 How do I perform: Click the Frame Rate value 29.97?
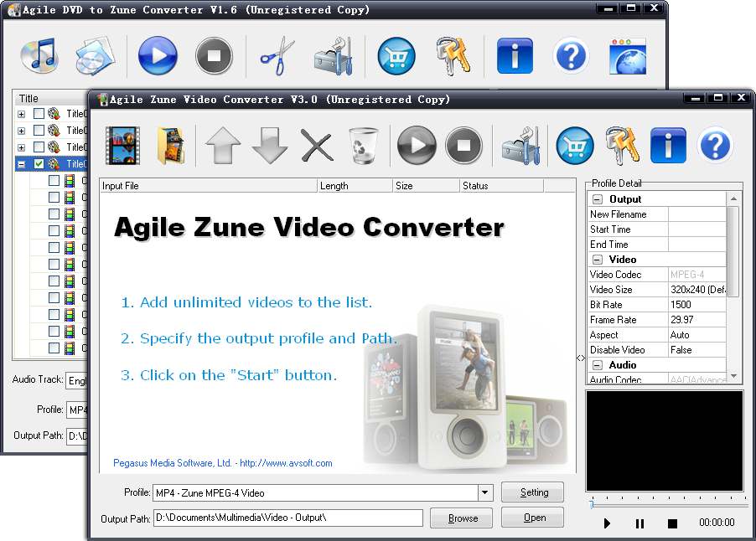(696, 319)
